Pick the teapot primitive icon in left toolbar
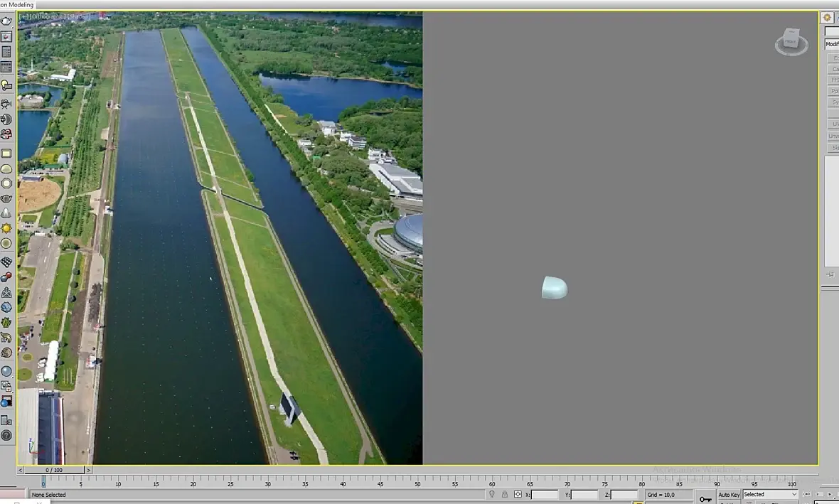The width and height of the screenshot is (839, 504). (x=6, y=198)
